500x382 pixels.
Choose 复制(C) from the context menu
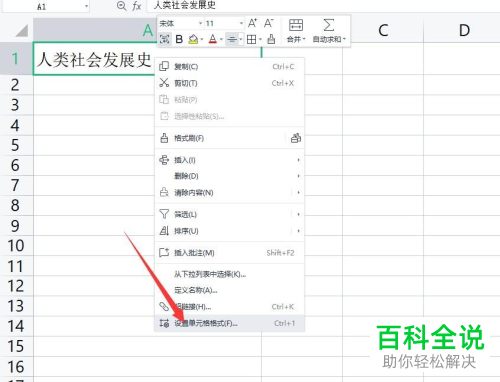tap(229, 67)
